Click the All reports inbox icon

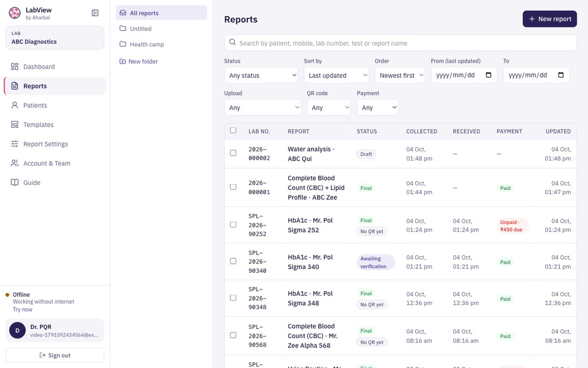click(x=122, y=13)
